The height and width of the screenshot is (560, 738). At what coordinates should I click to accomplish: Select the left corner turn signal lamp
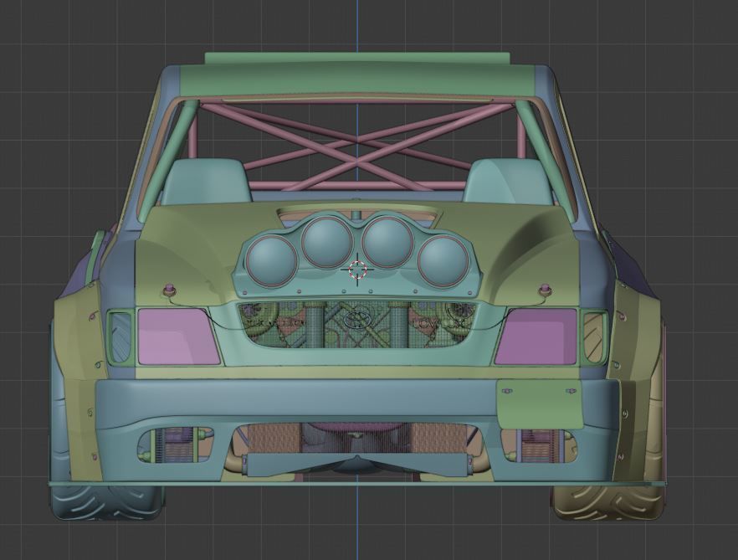120,337
